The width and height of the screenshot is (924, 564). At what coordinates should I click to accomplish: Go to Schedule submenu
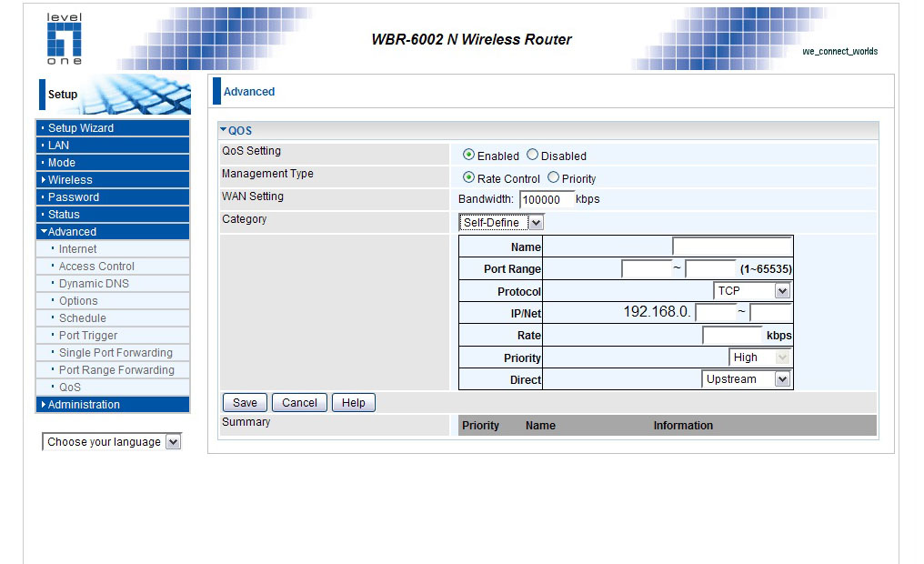coord(113,318)
